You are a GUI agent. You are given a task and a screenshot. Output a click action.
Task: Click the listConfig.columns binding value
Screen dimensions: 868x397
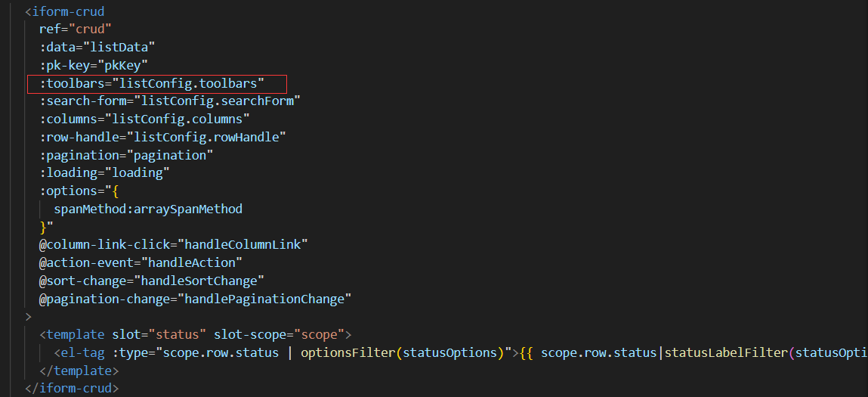(x=181, y=119)
